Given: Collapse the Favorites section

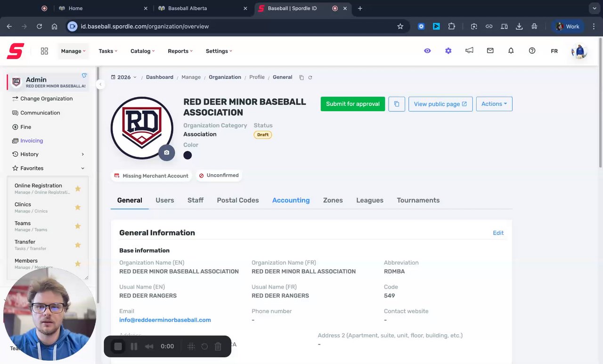Looking at the screenshot, I should (48, 168).
